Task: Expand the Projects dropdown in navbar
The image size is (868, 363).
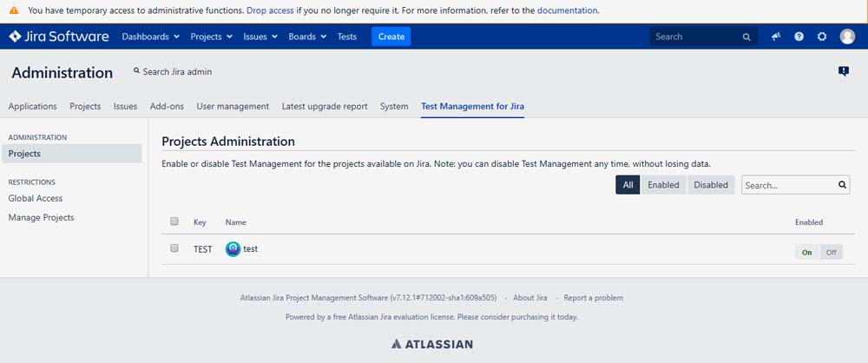Action: point(212,36)
